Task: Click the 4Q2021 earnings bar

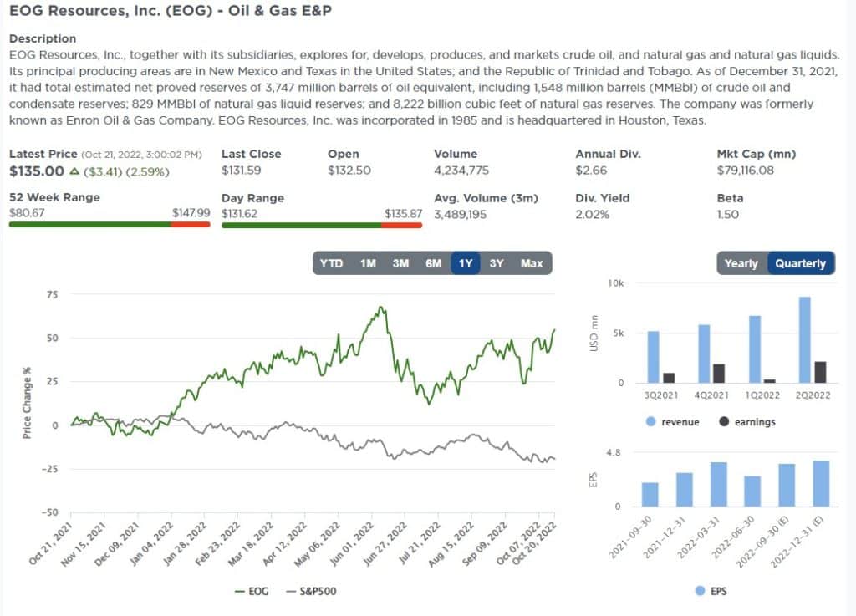Action: 719,374
